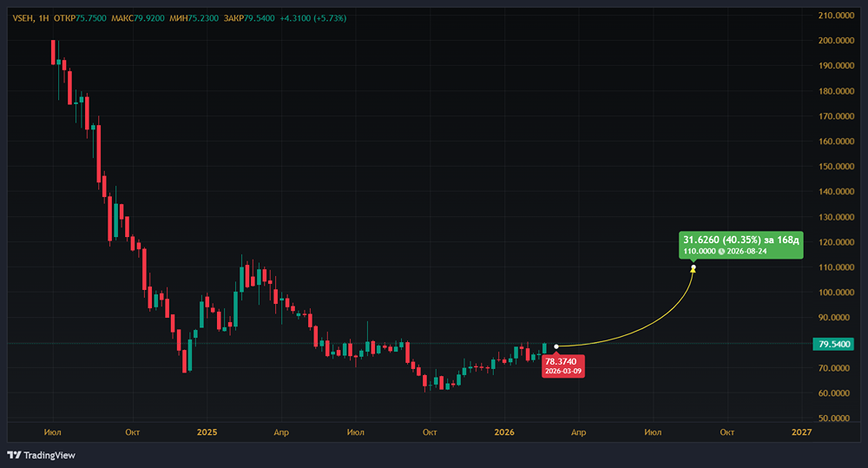Screen dimensions: 868x468
Task: Click the VSEH ticker symbol label
Action: 23,18
